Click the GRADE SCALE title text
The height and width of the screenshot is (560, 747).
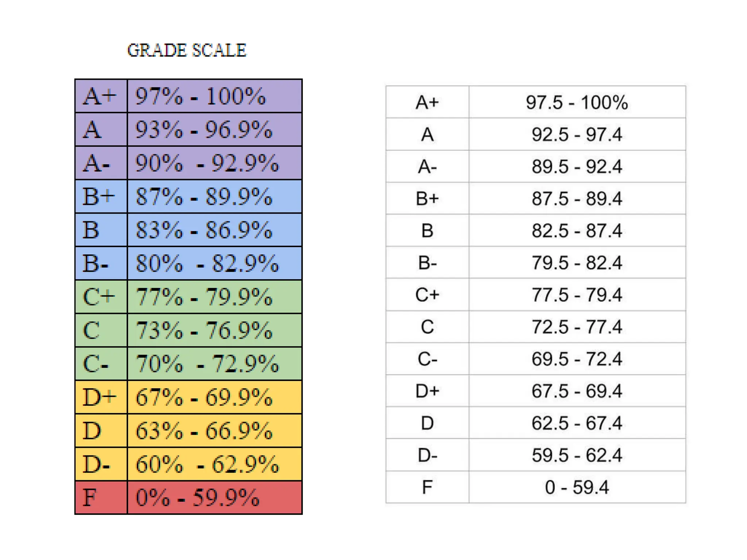pos(187,50)
